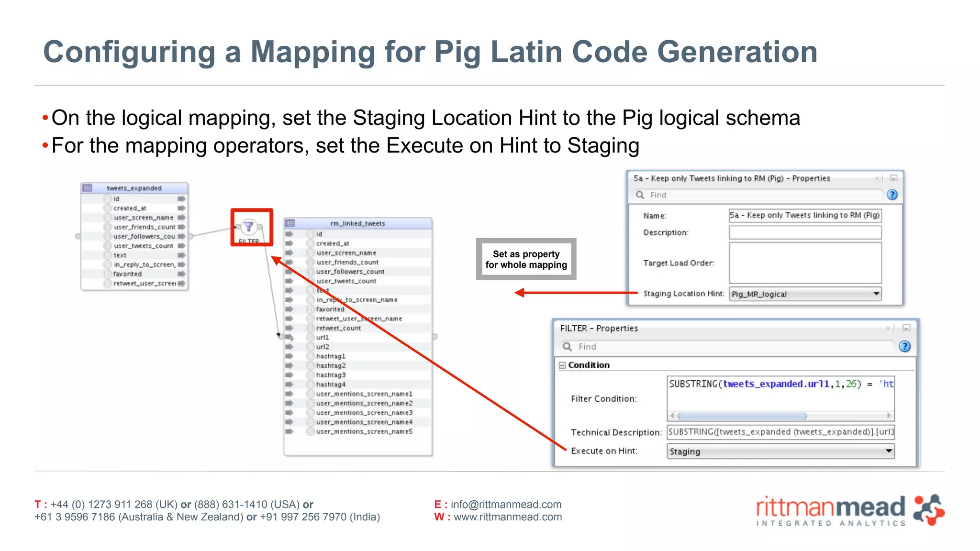Select hashtag1 column in rm_linked_tweets
Image resolution: width=980 pixels, height=551 pixels.
[331, 356]
